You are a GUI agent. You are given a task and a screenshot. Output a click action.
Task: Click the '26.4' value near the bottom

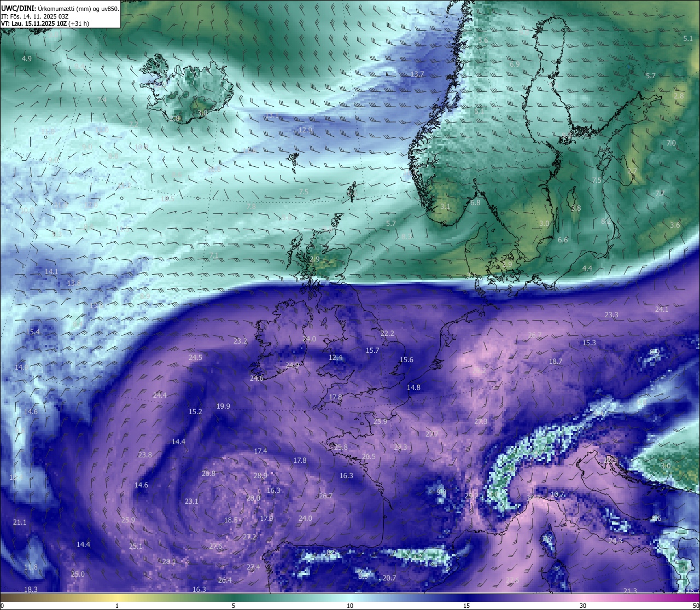225,580
